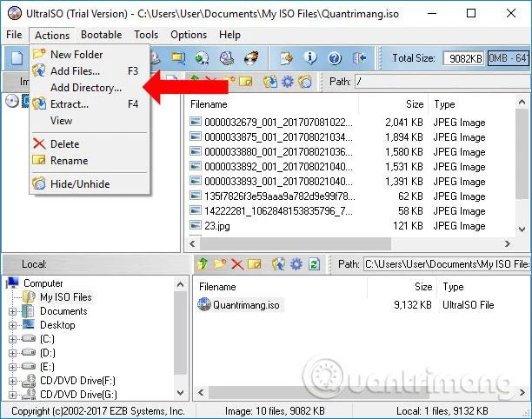Choose Extract... from the Actions menu
Image resolution: width=532 pixels, height=419 pixels.
pyautogui.click(x=90, y=103)
